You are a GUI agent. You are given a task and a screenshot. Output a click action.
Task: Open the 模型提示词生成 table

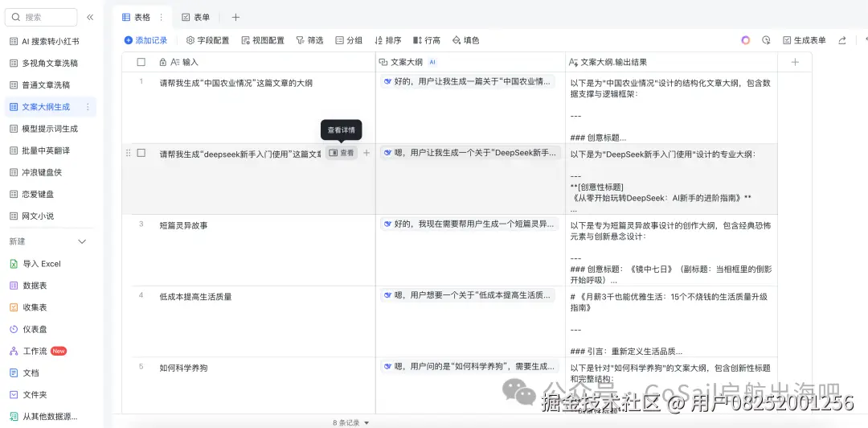click(x=51, y=129)
